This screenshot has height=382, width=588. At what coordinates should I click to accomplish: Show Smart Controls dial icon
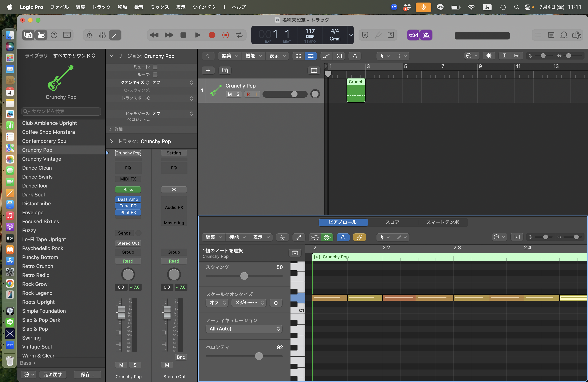pos(89,35)
